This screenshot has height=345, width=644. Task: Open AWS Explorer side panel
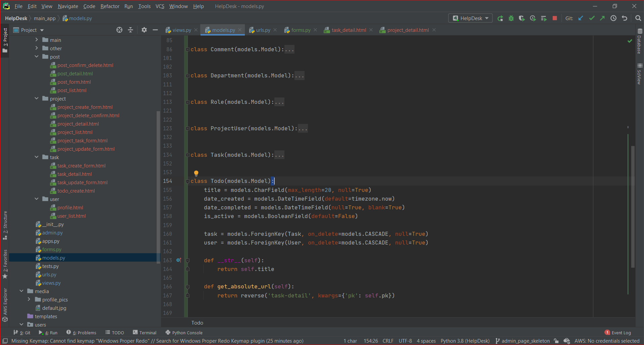(5, 305)
